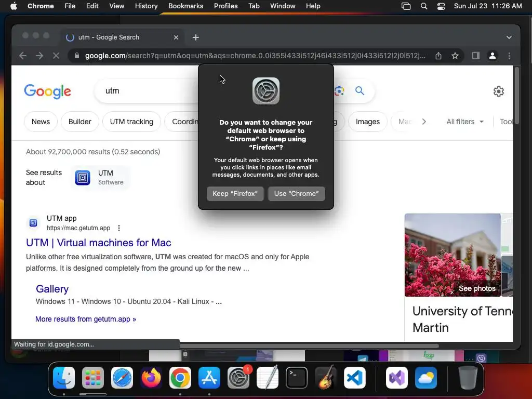The height and width of the screenshot is (399, 532).
Task: Click the page vertical scrollbar
Action: (517, 96)
